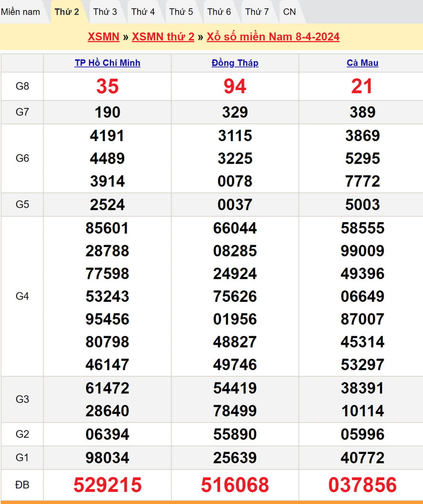Viewport: 423px width, 504px height.
Task: Open the Miền nam tab
Action: (20, 12)
